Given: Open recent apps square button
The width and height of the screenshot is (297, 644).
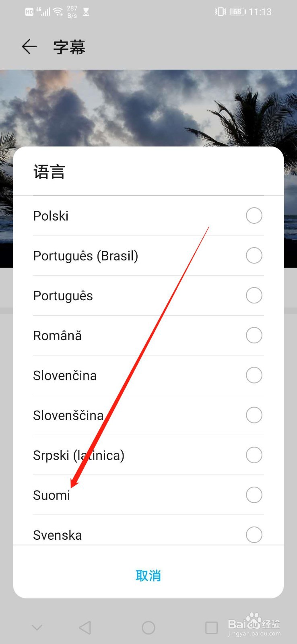Looking at the screenshot, I should click(211, 627).
